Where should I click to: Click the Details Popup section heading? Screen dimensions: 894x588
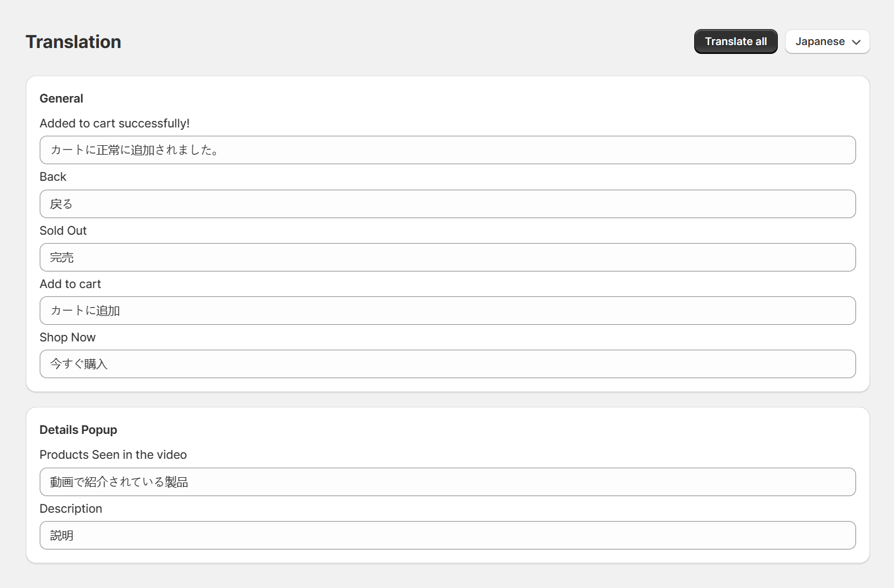coord(78,430)
